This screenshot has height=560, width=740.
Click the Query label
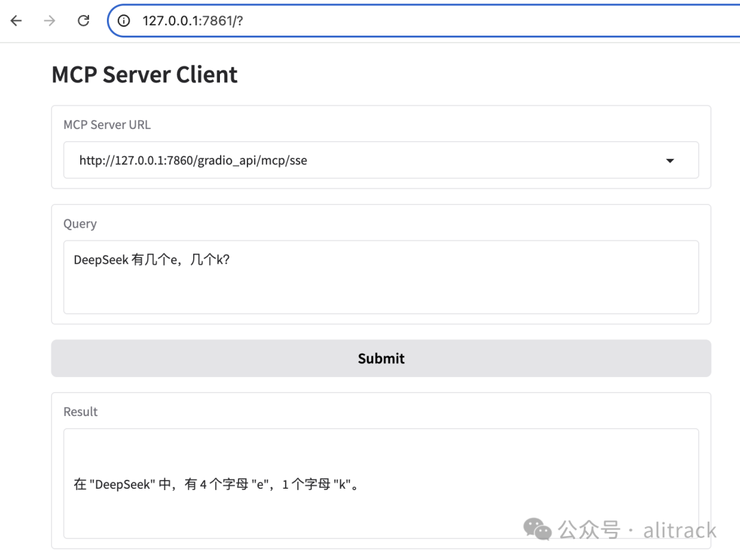pyautogui.click(x=80, y=224)
